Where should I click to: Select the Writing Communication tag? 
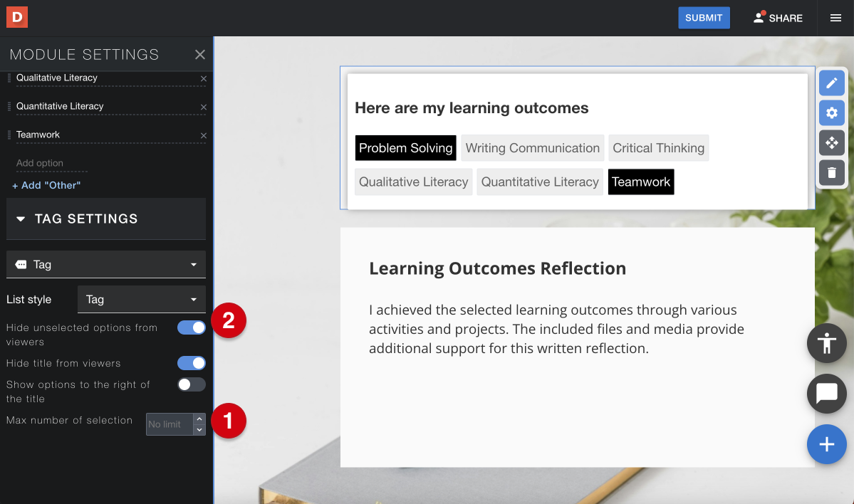(533, 148)
